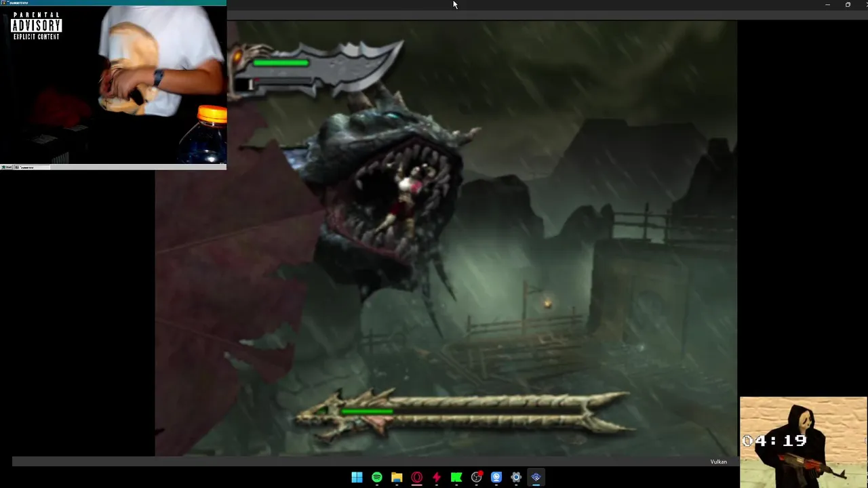
Task: Click the red lightning bolt taskbar icon
Action: coord(437,477)
